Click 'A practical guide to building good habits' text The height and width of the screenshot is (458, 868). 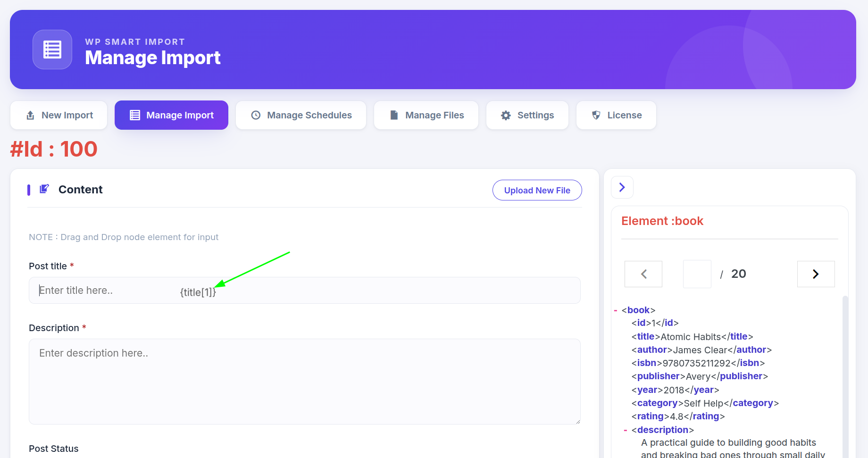point(728,443)
